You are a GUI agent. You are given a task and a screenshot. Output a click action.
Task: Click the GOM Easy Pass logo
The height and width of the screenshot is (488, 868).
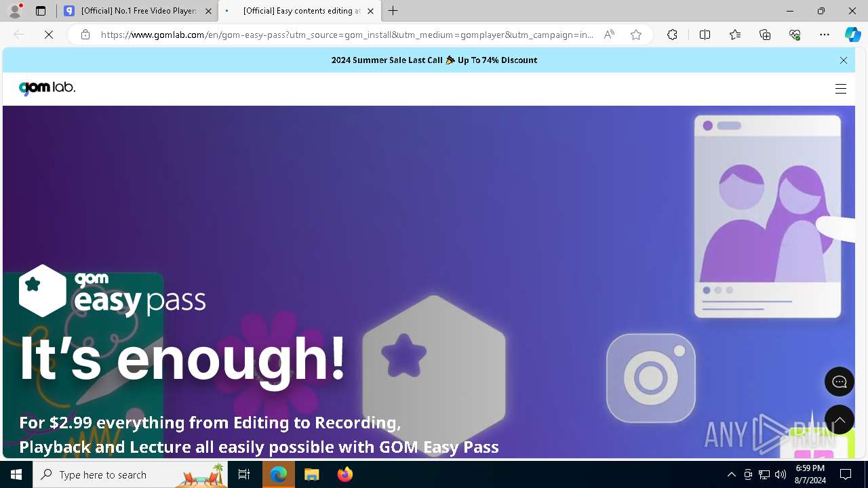(112, 291)
